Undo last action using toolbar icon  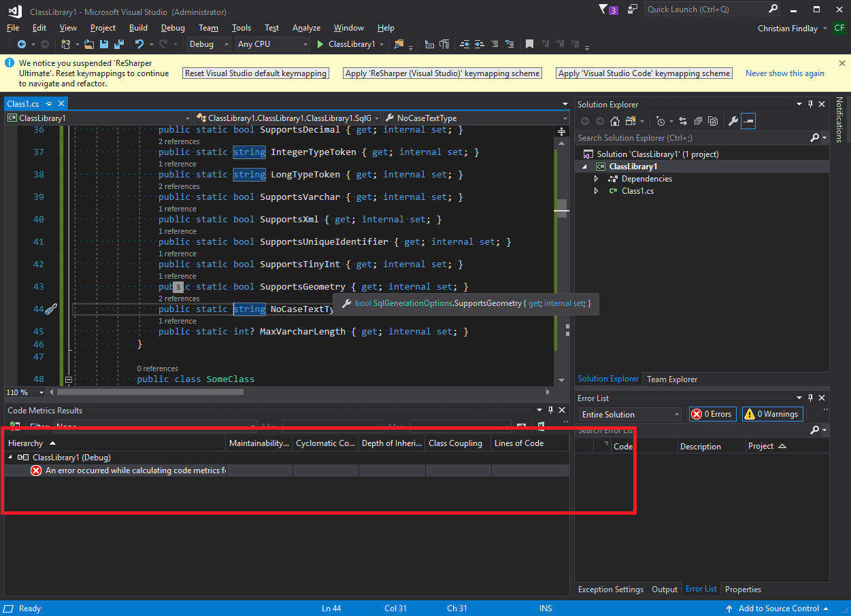tap(139, 44)
